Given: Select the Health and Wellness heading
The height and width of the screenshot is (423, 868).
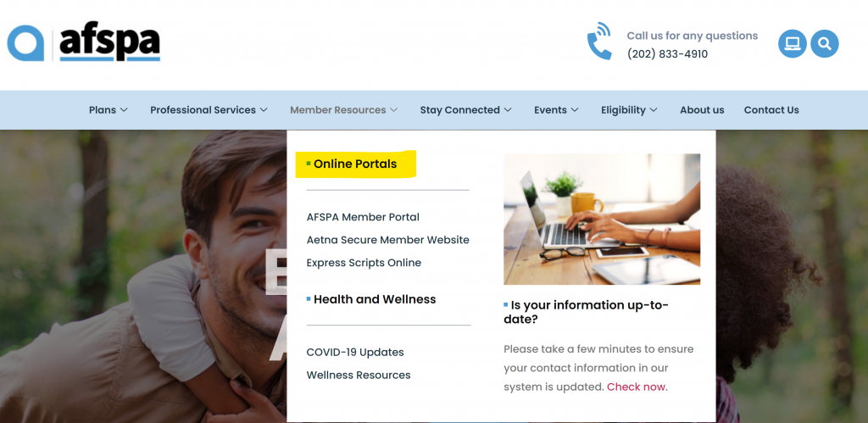Looking at the screenshot, I should (375, 299).
